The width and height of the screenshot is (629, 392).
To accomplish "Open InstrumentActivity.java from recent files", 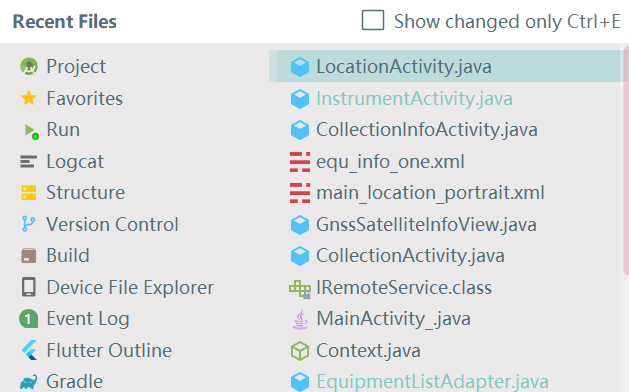I will pyautogui.click(x=414, y=98).
